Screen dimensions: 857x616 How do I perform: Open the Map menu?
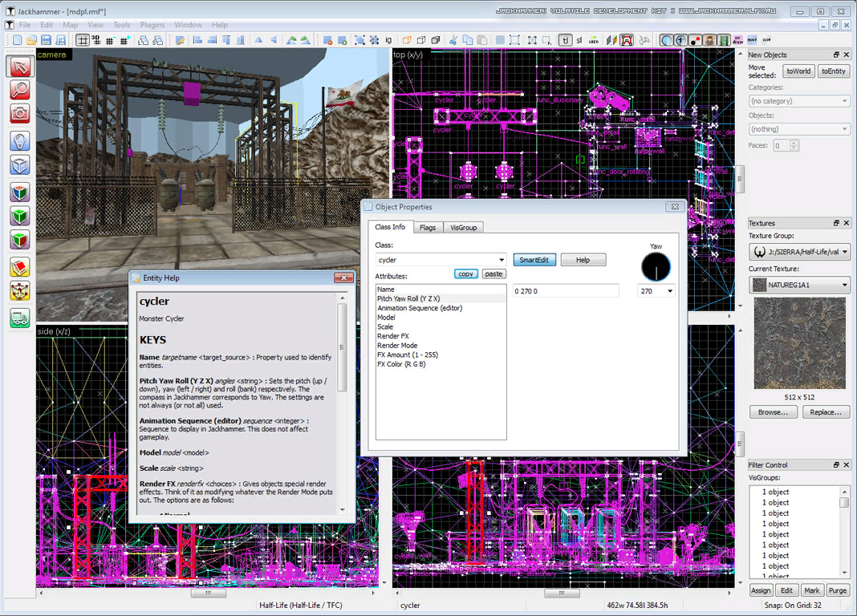pyautogui.click(x=70, y=25)
